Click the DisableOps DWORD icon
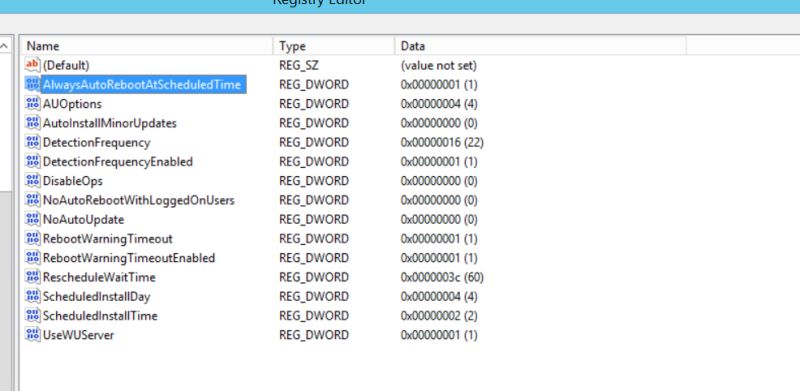Screen dimensions: 800x391 pyautogui.click(x=32, y=181)
